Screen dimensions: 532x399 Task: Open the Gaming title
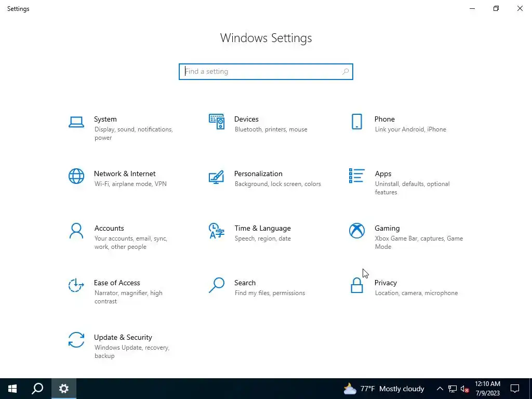pyautogui.click(x=387, y=229)
